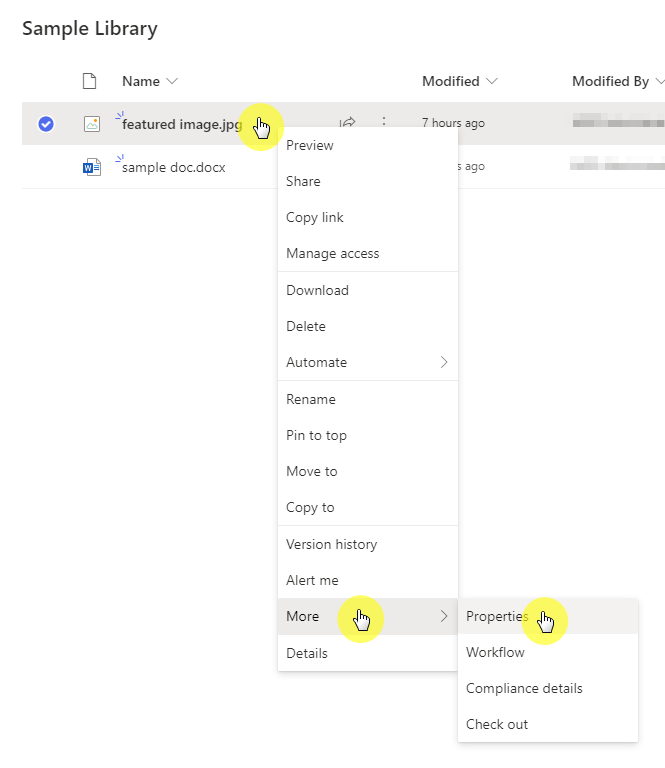Click Delete in the context menu
The width and height of the screenshot is (665, 768).
click(368, 326)
